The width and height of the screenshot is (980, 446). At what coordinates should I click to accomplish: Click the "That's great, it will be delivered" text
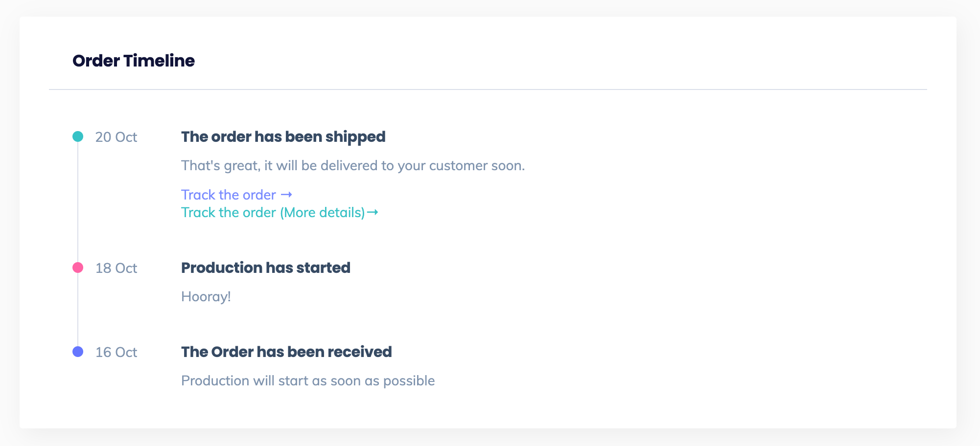pyautogui.click(x=352, y=166)
